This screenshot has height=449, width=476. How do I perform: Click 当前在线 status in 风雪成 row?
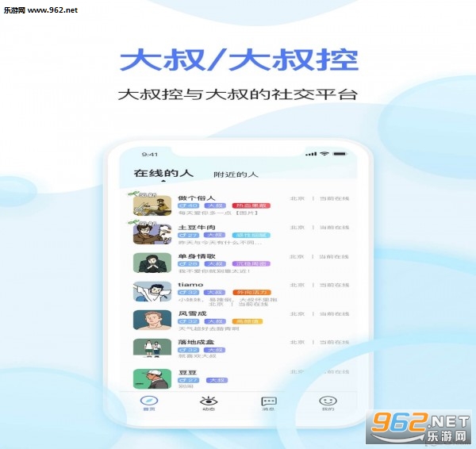pyautogui.click(x=334, y=314)
